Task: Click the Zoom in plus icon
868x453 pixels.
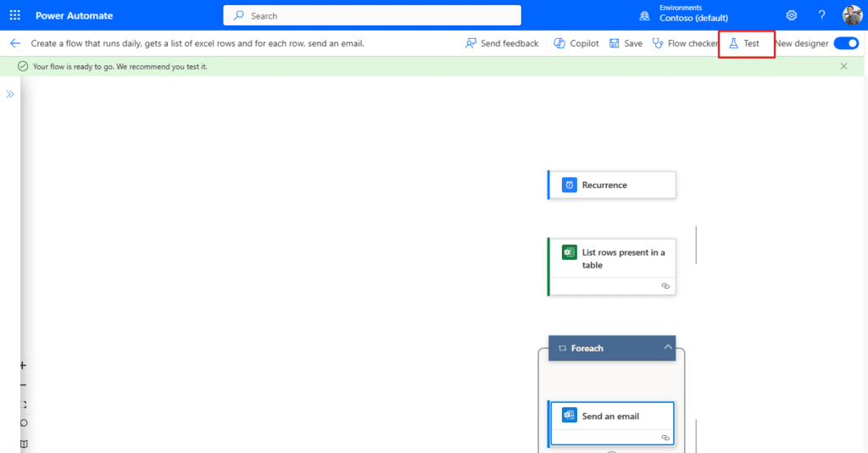Action: (x=23, y=366)
